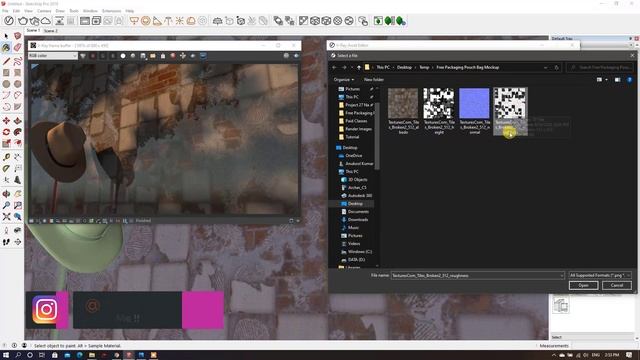Start V-Ray cloud render icon

(x=46, y=21)
